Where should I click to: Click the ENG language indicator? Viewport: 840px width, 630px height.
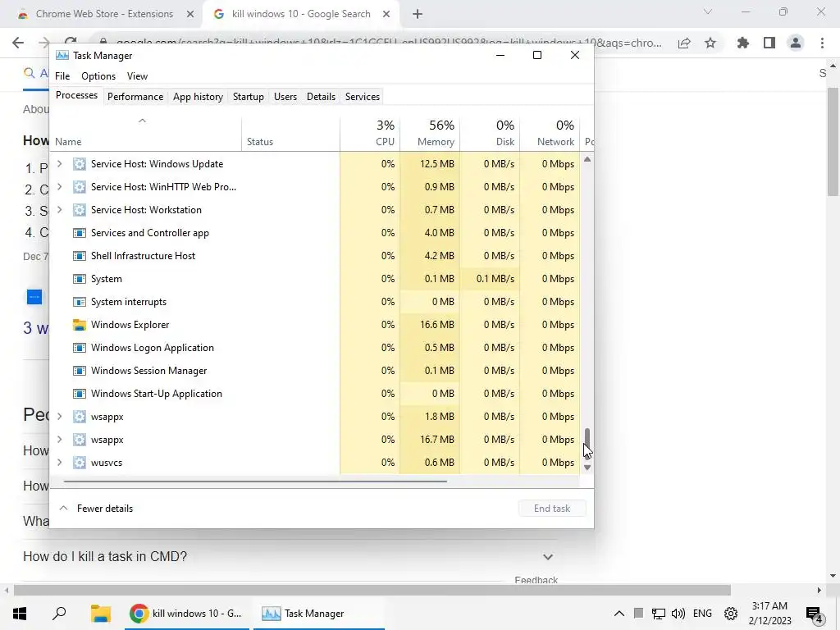[x=702, y=614]
